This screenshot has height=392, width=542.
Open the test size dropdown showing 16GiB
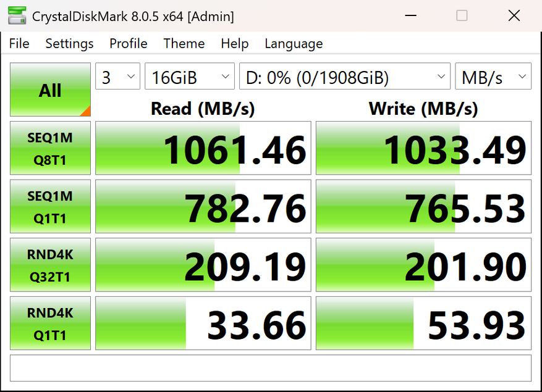click(x=190, y=76)
